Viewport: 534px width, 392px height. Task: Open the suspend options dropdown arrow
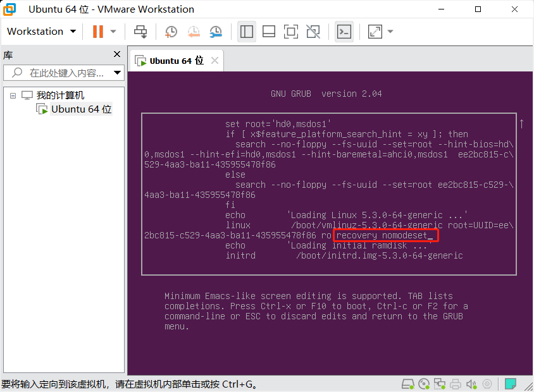[x=113, y=31]
